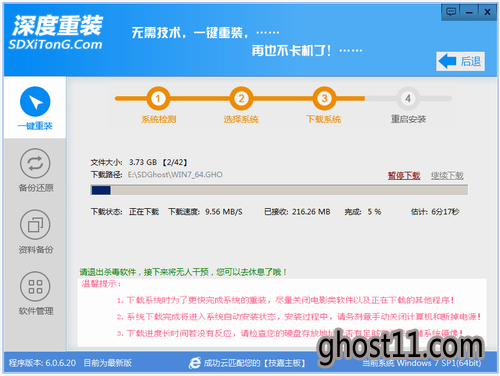Open the 资料备份 sidebar icon

point(35,225)
